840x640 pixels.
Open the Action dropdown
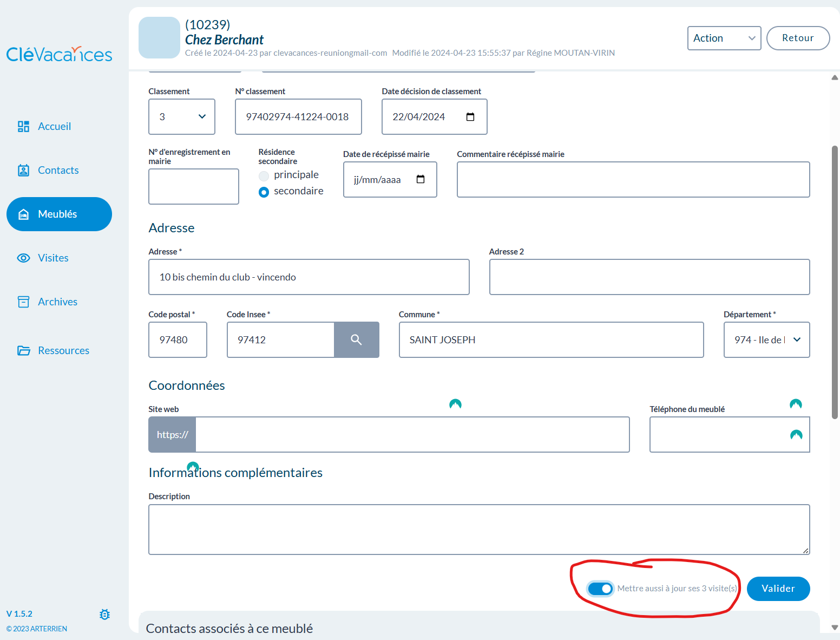point(724,38)
